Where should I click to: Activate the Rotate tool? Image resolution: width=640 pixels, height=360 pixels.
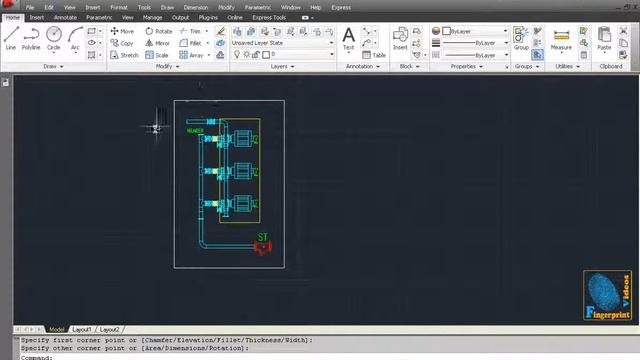(x=158, y=31)
